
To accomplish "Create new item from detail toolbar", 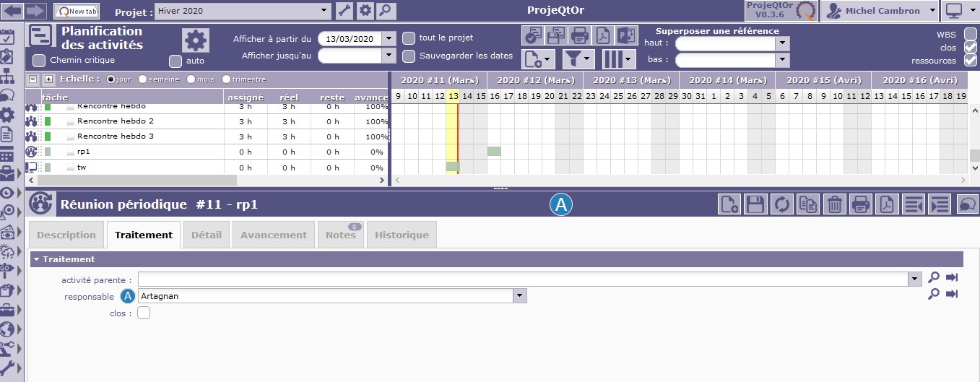I will click(x=729, y=204).
